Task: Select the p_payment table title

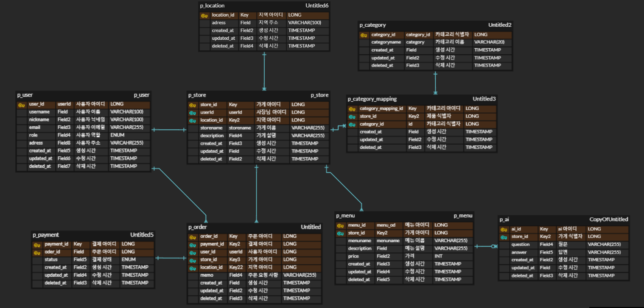Action: (x=46, y=235)
